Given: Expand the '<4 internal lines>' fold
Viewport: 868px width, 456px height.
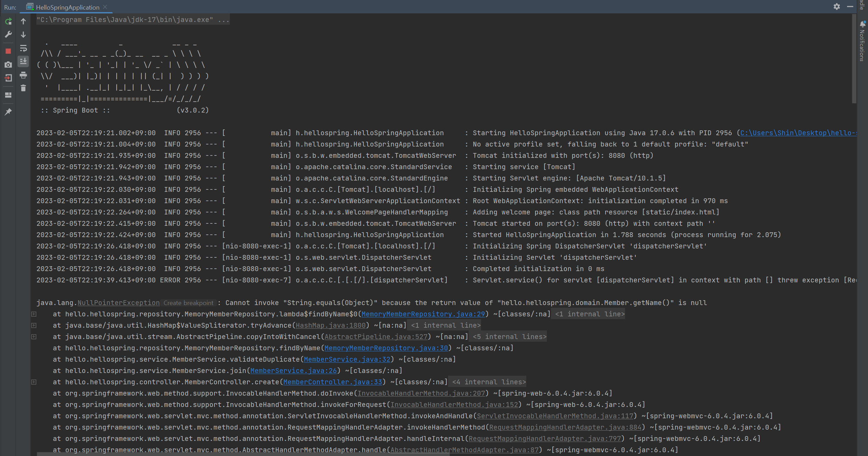Looking at the screenshot, I should click(487, 382).
